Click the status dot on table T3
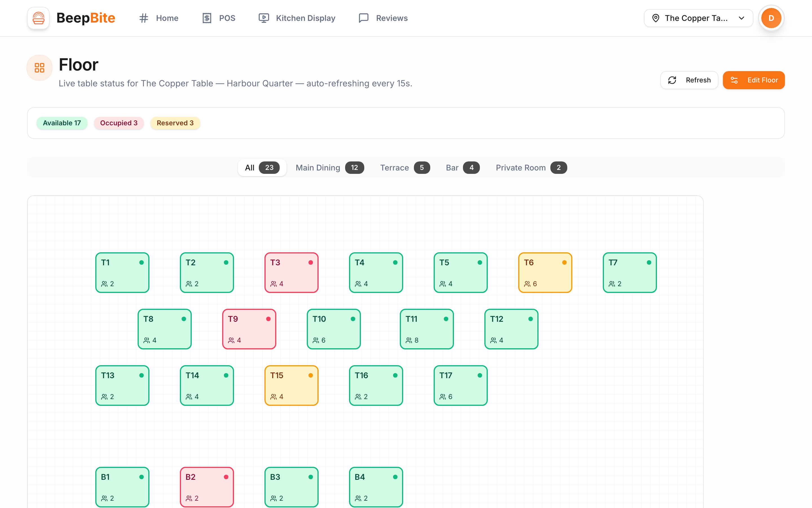This screenshot has width=812, height=508. 311,263
